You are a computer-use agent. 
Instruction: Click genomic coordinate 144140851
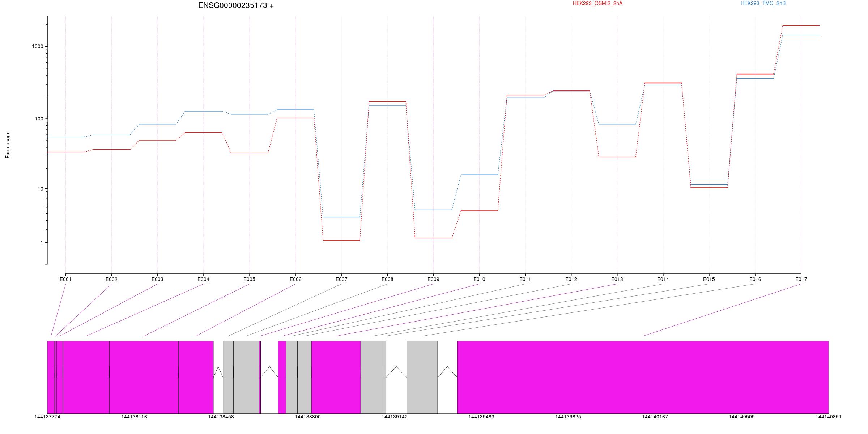tap(829, 417)
